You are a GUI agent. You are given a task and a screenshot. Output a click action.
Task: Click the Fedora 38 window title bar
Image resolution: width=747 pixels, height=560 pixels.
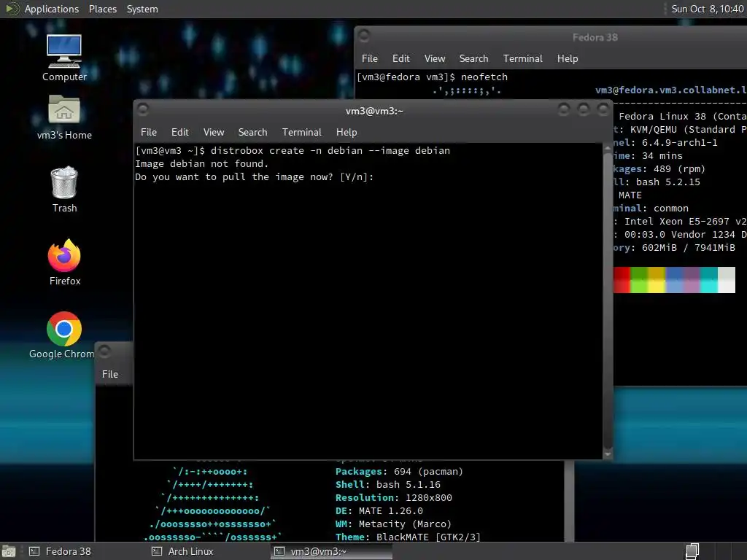click(x=551, y=37)
